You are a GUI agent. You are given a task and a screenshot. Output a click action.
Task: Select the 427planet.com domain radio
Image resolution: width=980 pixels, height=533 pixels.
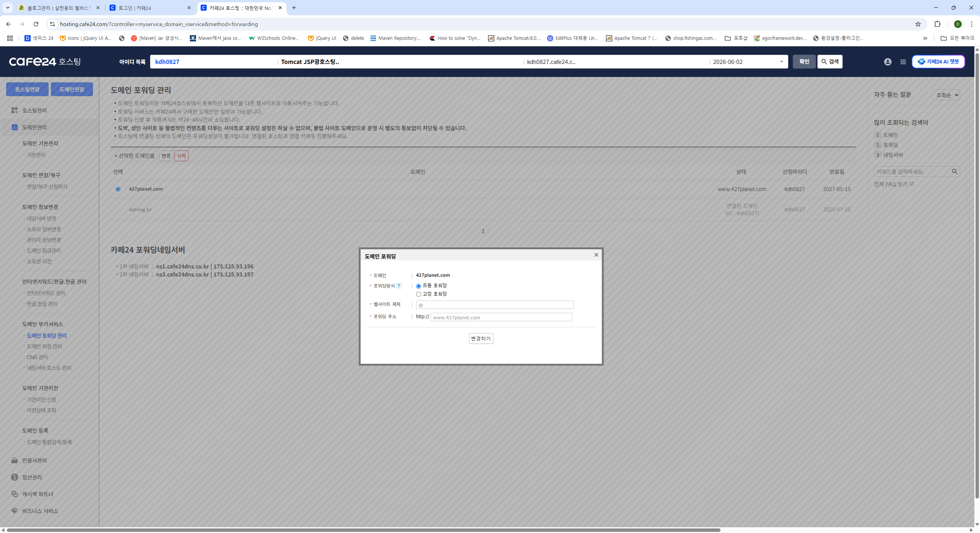118,189
